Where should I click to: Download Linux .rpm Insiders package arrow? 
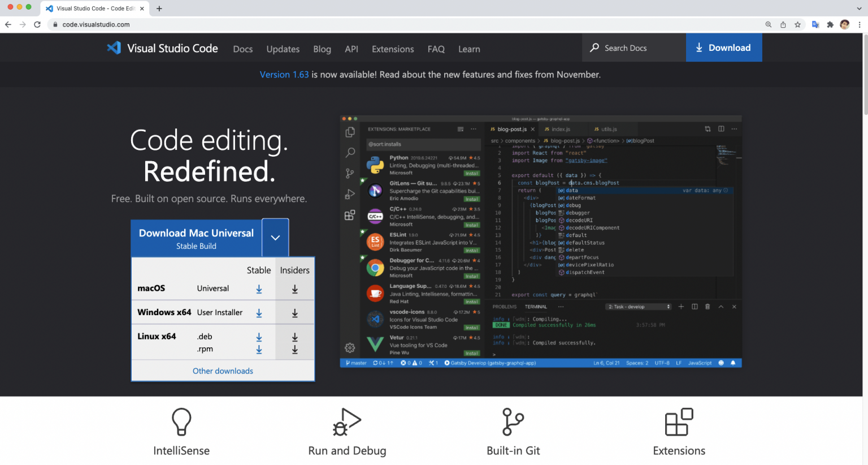tap(294, 350)
